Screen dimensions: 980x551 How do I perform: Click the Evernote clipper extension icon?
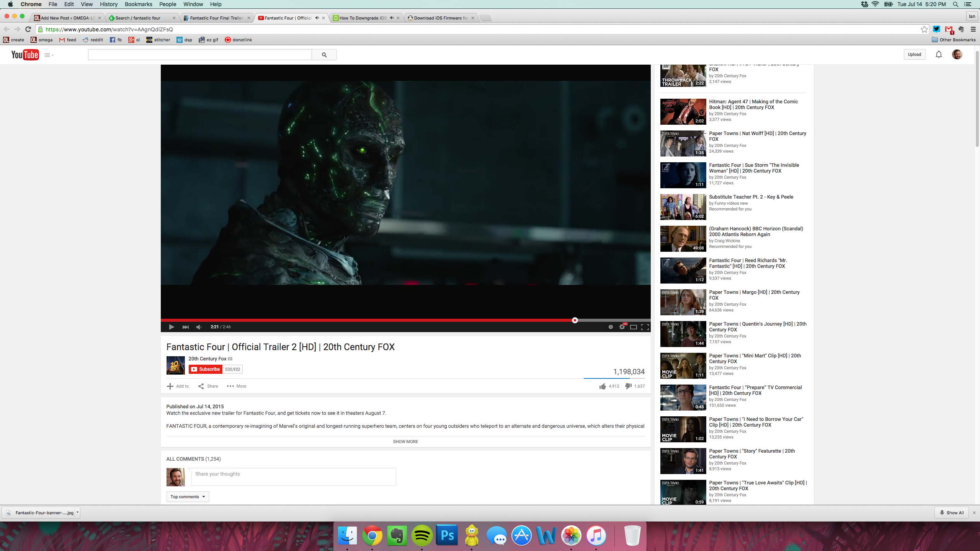tap(961, 29)
